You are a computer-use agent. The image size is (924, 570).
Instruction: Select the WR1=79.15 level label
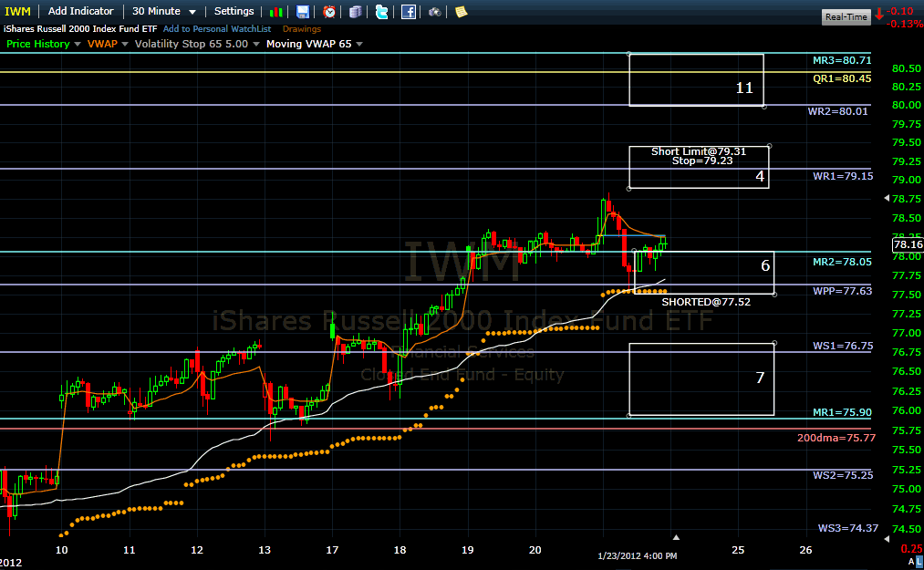point(843,176)
